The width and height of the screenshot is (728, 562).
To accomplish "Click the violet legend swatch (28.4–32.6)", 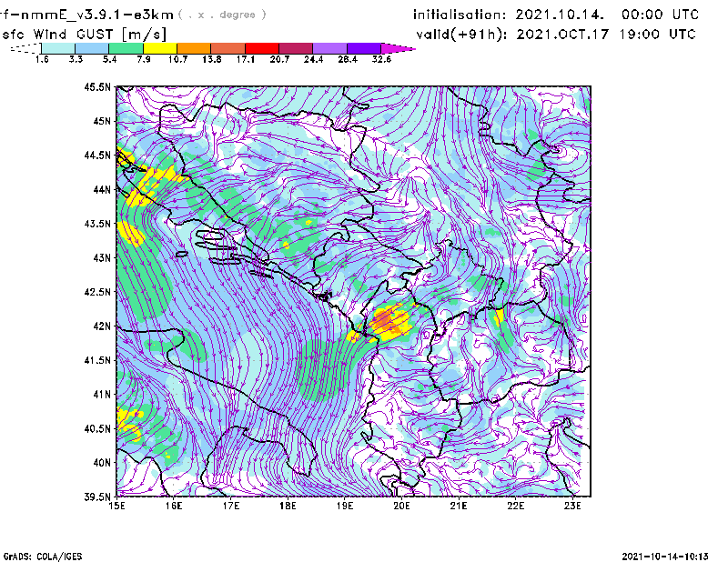I will click(x=364, y=48).
